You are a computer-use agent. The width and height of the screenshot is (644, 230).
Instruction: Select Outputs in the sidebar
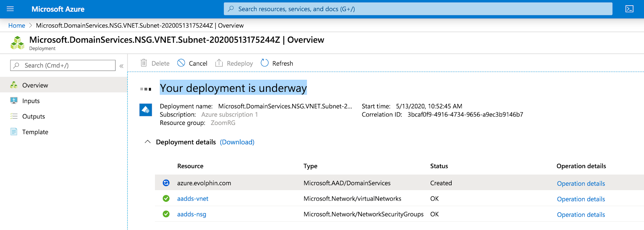coord(33,116)
